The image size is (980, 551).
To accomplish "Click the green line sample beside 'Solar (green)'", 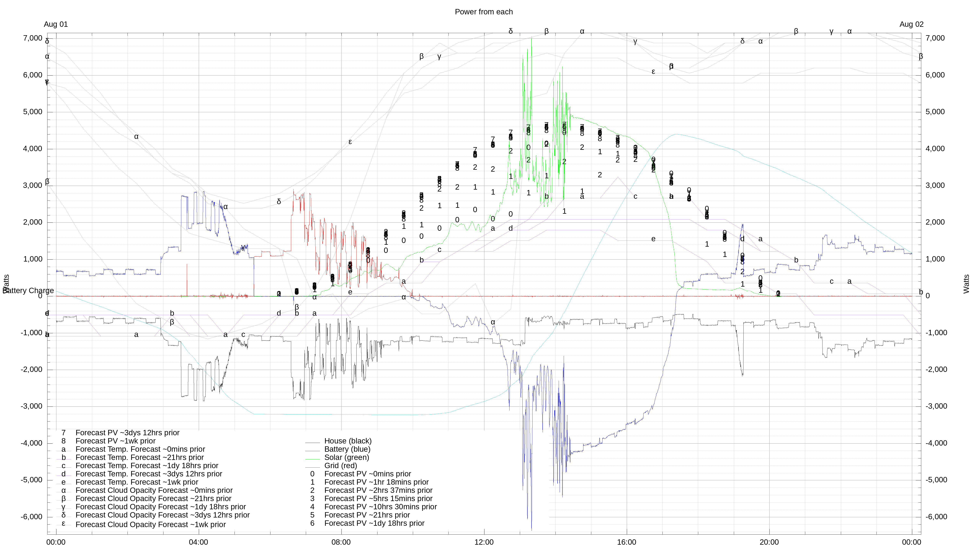I will 312,459.
